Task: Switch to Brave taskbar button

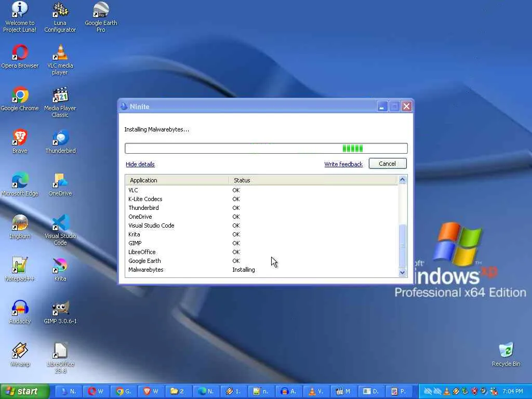Action: 151,392
